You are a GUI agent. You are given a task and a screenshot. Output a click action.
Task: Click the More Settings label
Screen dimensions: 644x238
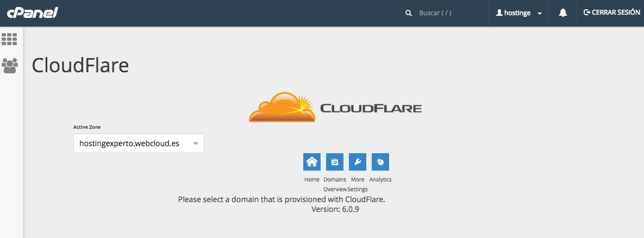pyautogui.click(x=358, y=185)
